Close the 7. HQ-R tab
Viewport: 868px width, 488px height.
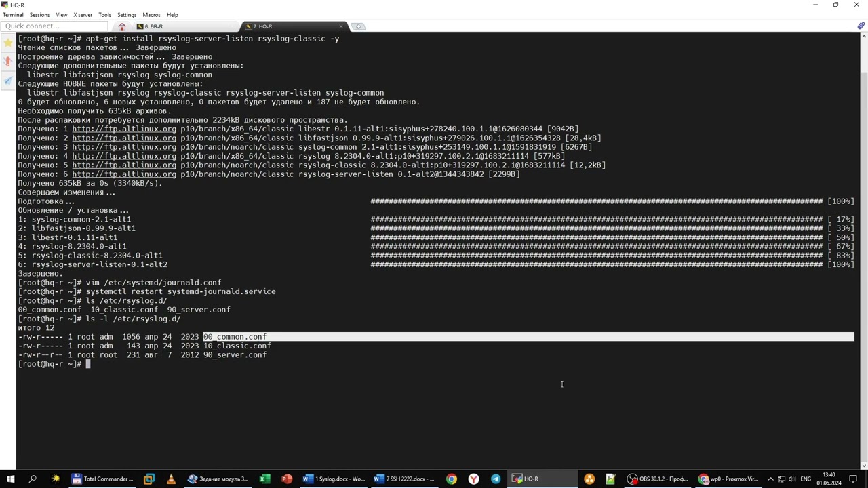click(x=341, y=26)
